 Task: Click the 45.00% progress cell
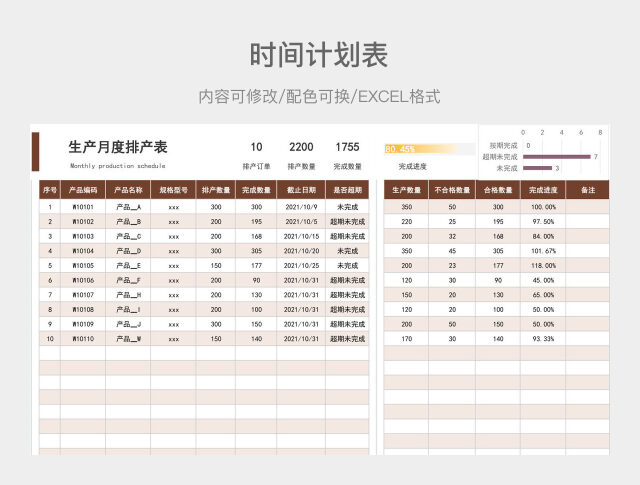tap(543, 280)
